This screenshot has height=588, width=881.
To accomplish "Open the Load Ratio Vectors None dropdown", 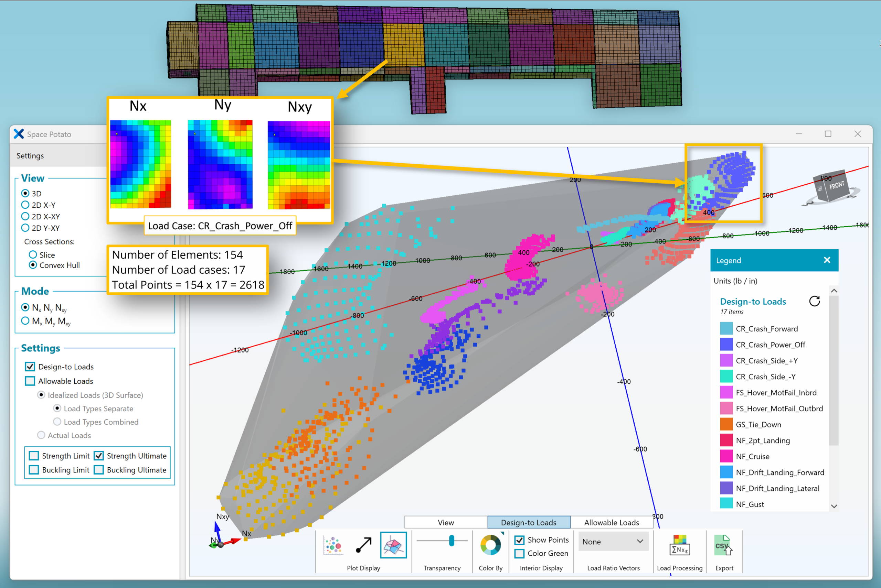I will click(613, 542).
